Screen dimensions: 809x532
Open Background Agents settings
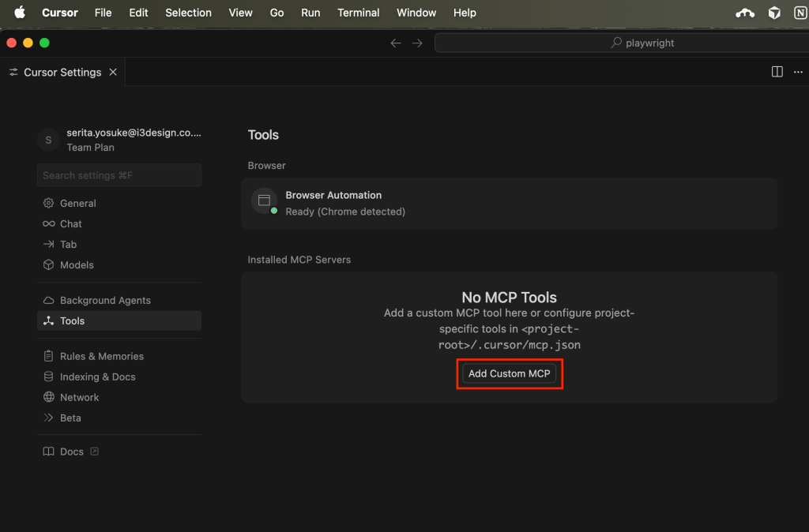pos(104,300)
